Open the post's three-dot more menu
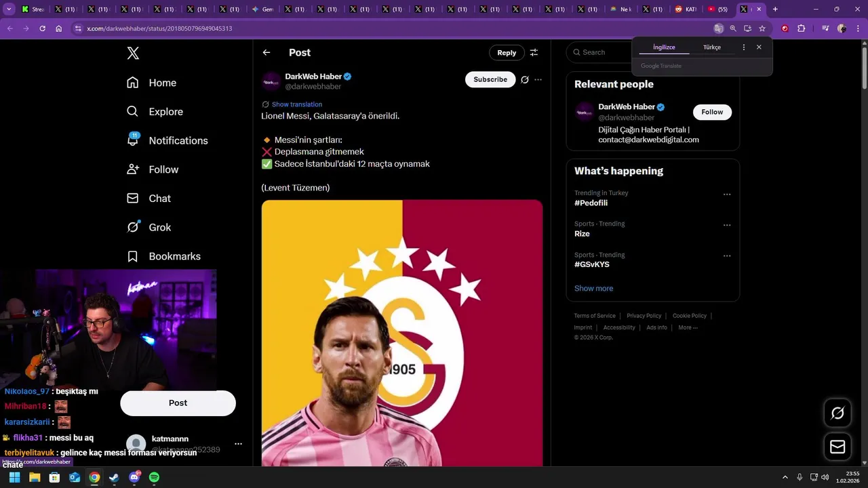This screenshot has height=488, width=868. click(538, 79)
